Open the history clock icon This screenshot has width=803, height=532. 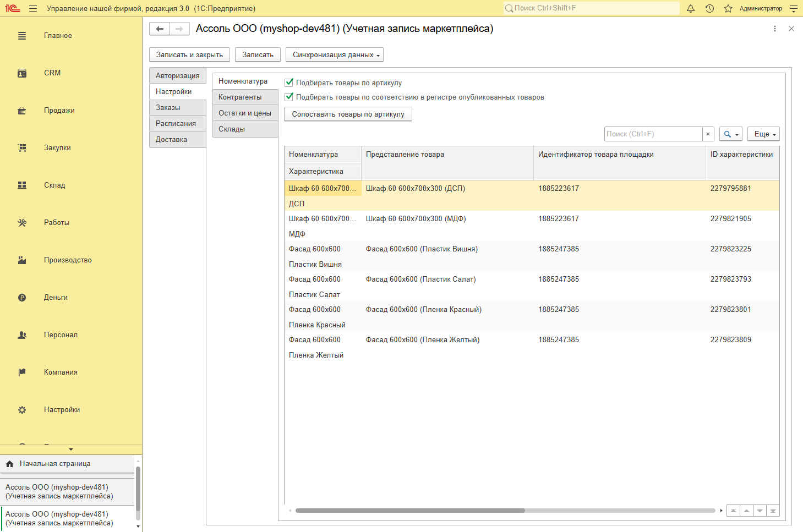(709, 9)
